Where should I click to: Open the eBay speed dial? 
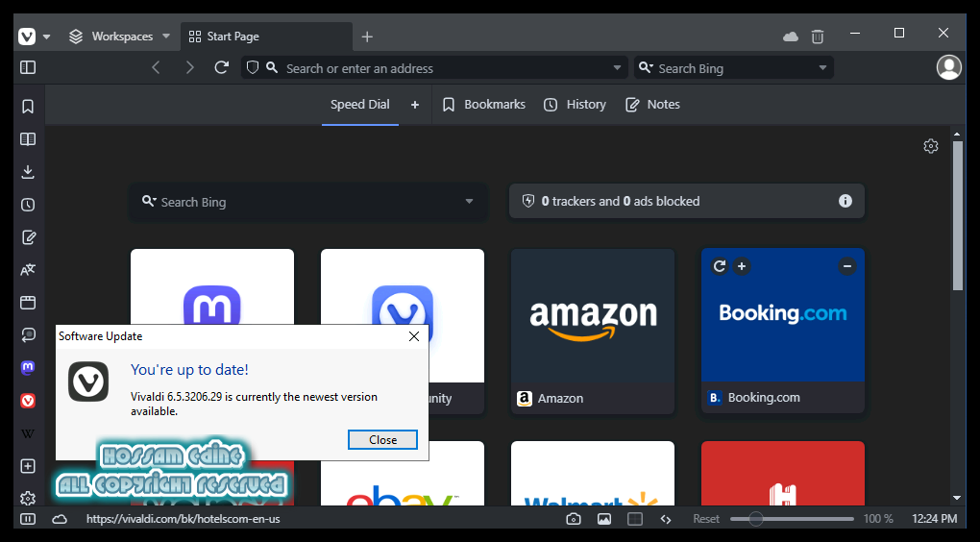click(x=402, y=473)
